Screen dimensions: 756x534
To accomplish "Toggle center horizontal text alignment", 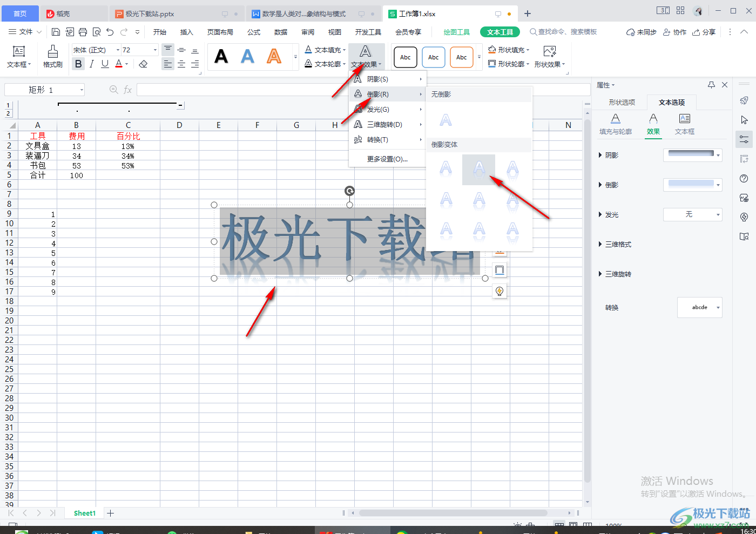I will (x=181, y=64).
